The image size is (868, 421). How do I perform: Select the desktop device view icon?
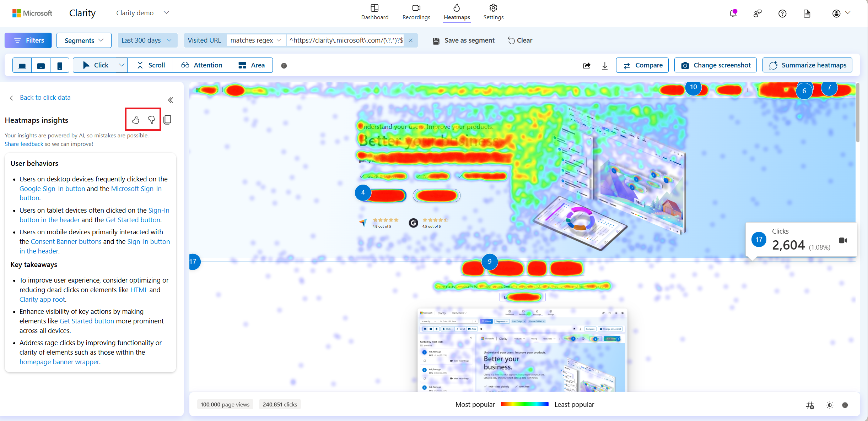pyautogui.click(x=22, y=66)
